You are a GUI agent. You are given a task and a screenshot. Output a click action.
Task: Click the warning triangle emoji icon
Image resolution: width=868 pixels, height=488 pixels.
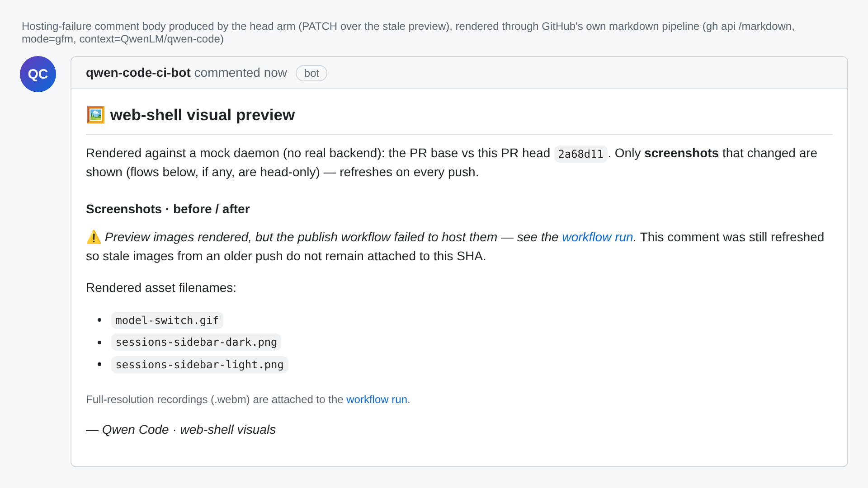(94, 237)
